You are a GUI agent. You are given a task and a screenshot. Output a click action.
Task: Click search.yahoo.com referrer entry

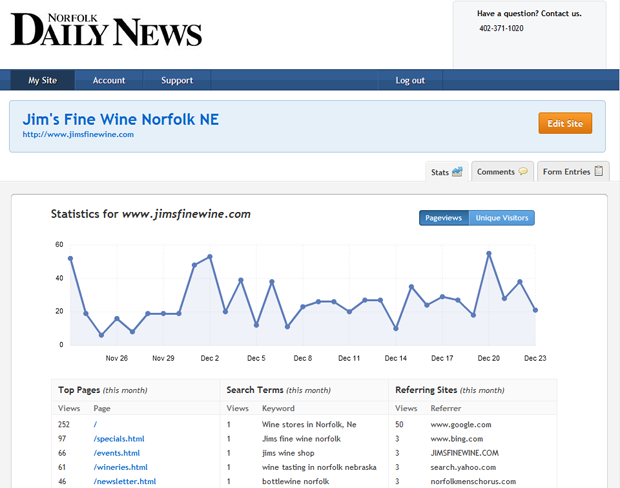463,467
